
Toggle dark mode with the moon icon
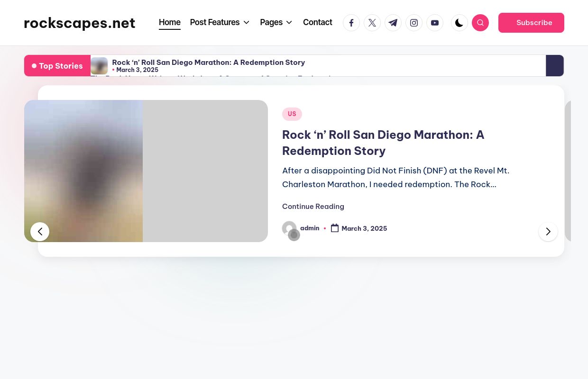459,23
